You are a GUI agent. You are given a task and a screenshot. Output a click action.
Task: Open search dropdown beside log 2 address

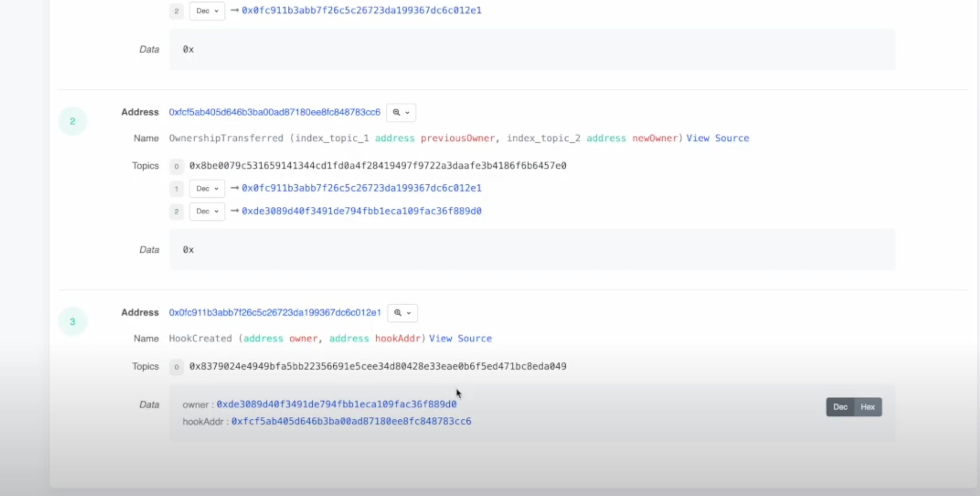[x=401, y=112]
